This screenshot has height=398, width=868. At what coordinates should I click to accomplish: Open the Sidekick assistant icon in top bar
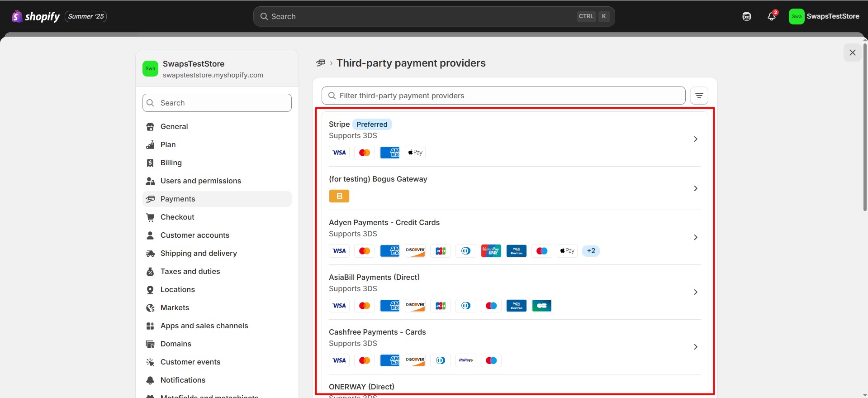point(747,16)
